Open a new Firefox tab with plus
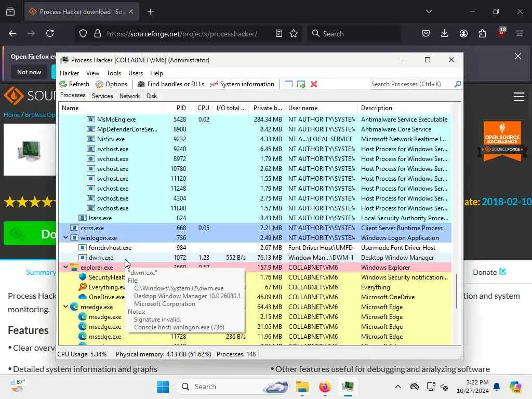Viewport: 532px width, 399px height. point(150,12)
